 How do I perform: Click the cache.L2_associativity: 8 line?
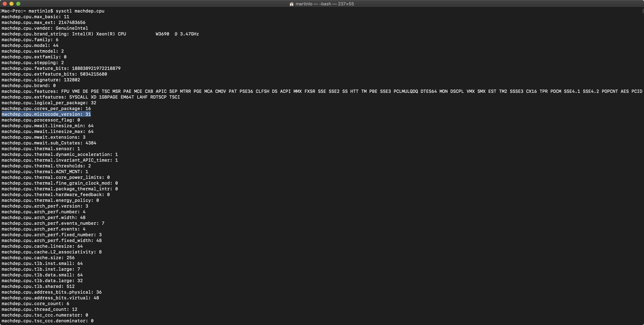click(52, 252)
